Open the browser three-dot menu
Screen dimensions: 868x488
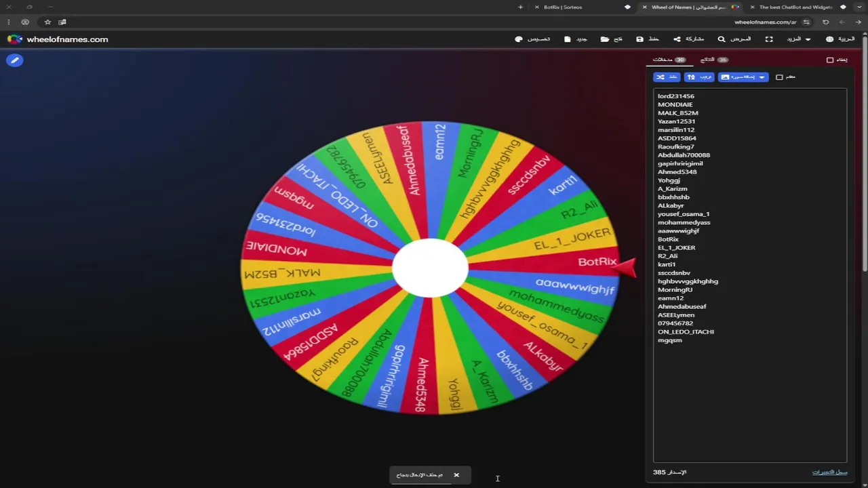8,22
